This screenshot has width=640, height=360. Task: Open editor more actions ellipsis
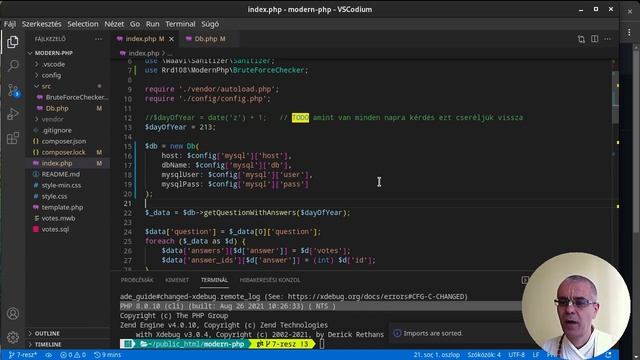(608, 39)
